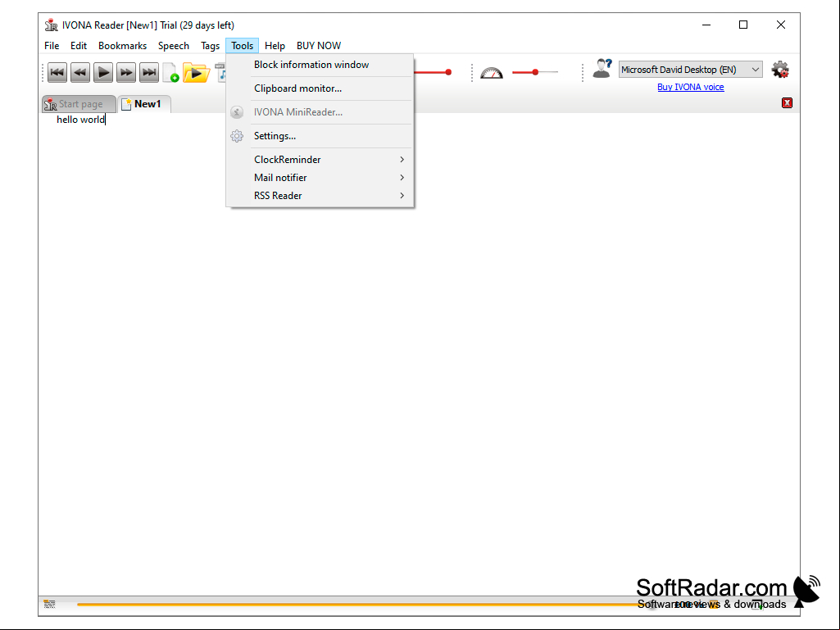Image resolution: width=840 pixels, height=630 pixels.
Task: Jump to first paragraph with skip-back button
Action: pyautogui.click(x=57, y=72)
